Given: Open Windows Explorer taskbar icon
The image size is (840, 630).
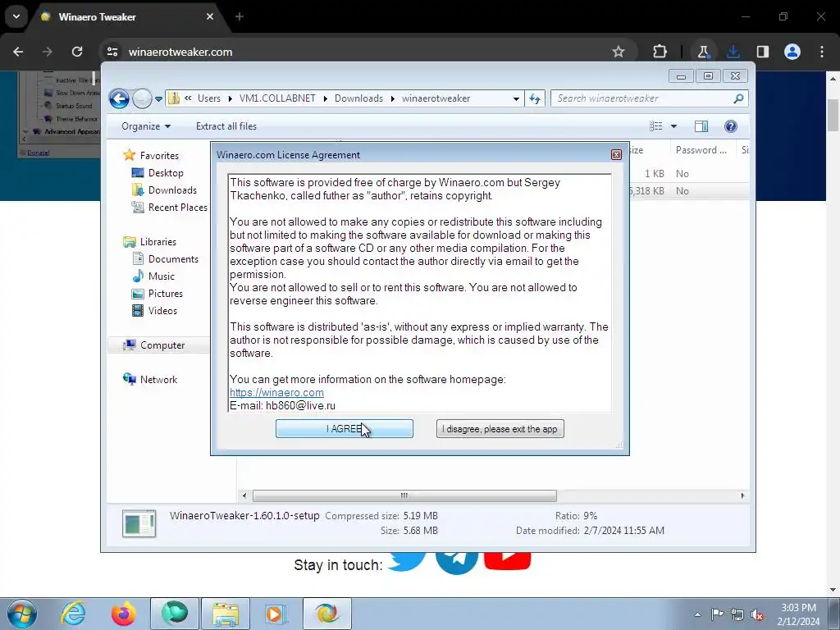Looking at the screenshot, I should point(226,614).
